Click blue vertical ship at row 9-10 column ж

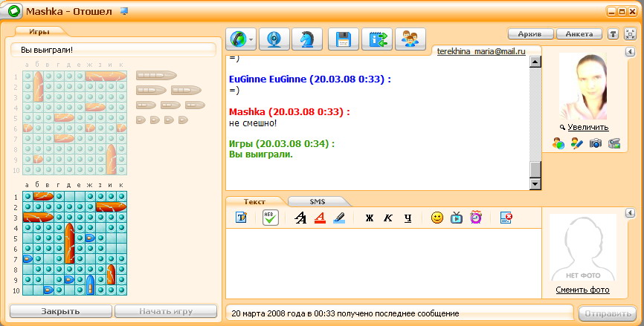(x=91, y=284)
